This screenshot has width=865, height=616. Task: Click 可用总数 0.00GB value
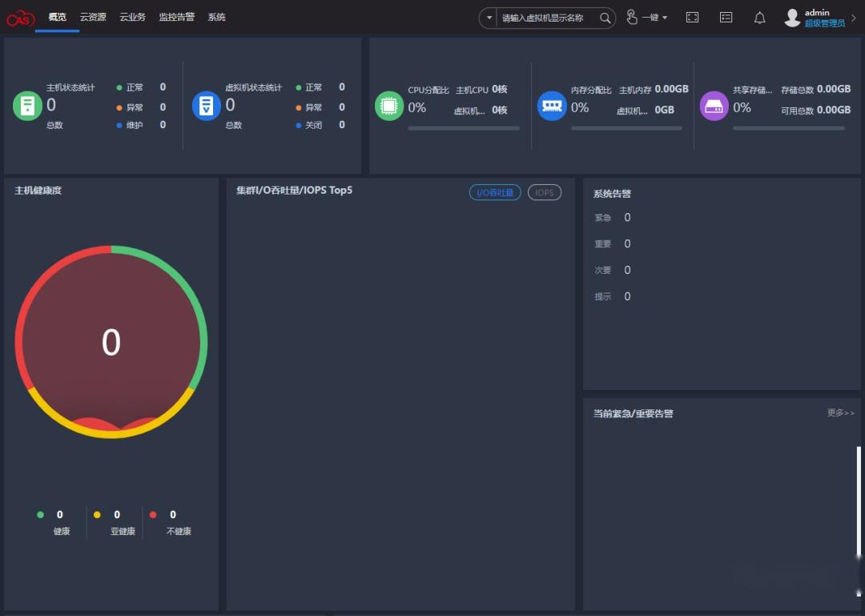834,110
